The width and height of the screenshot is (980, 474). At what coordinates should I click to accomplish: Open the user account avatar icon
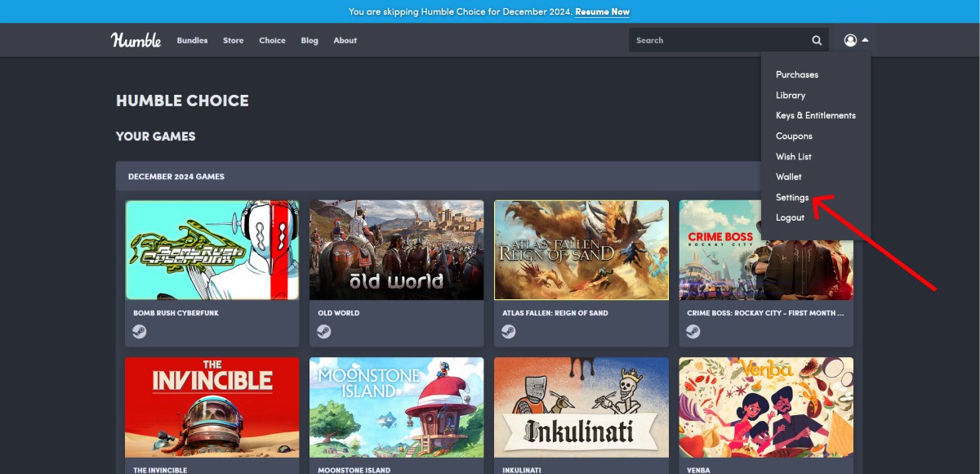850,40
